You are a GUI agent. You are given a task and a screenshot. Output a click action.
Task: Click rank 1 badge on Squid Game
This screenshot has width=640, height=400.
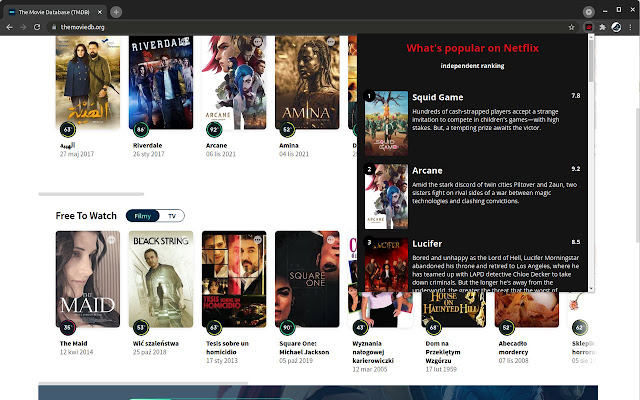point(369,96)
